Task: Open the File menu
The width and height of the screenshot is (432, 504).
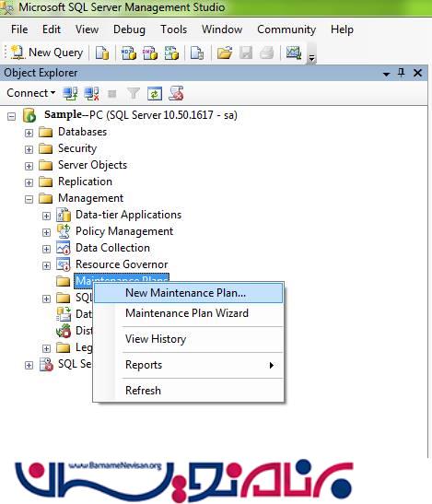Action: [19, 29]
